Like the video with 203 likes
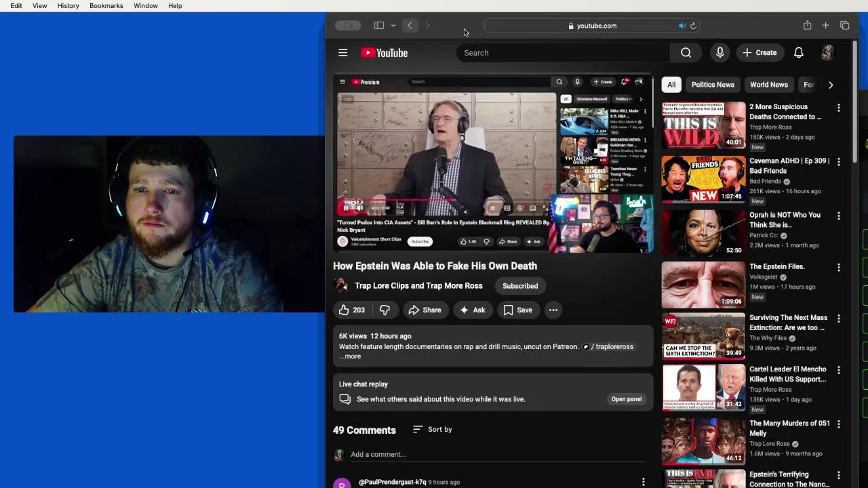 pyautogui.click(x=352, y=310)
